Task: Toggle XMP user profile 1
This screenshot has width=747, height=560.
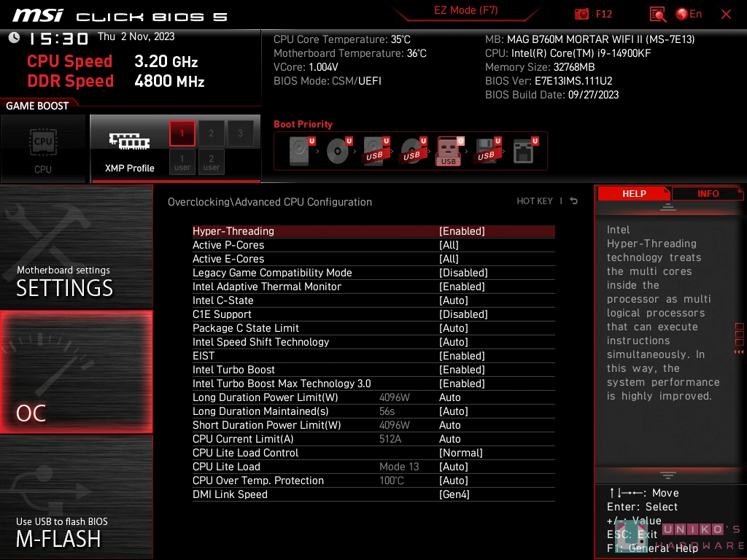Action: (x=182, y=162)
